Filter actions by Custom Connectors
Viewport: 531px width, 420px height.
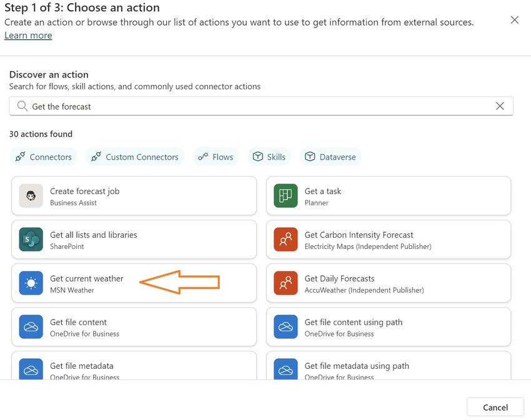tap(135, 157)
